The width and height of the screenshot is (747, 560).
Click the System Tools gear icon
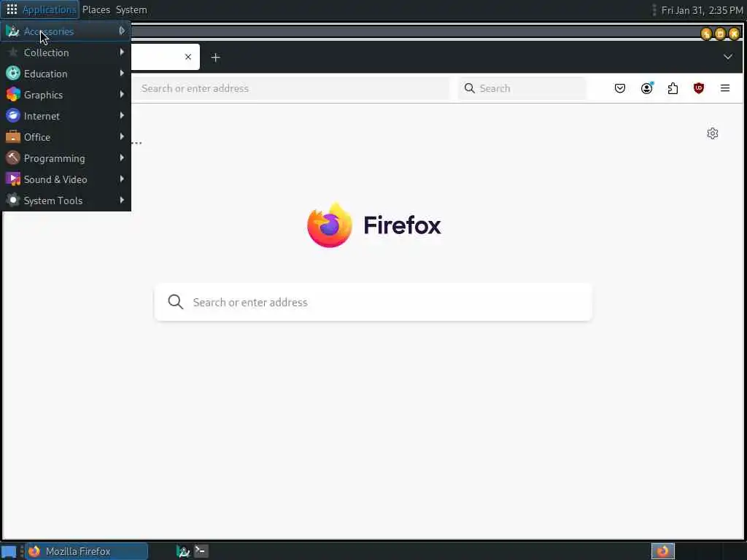click(x=13, y=200)
